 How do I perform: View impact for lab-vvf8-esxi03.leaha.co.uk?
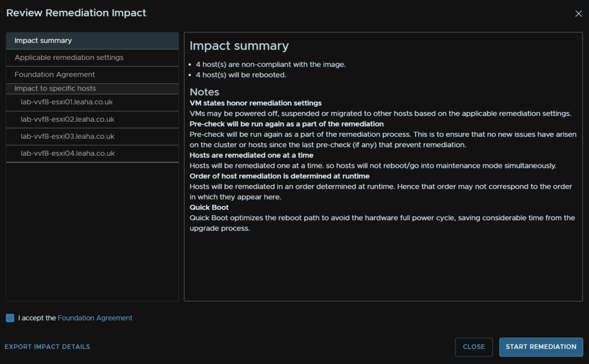tap(92, 136)
